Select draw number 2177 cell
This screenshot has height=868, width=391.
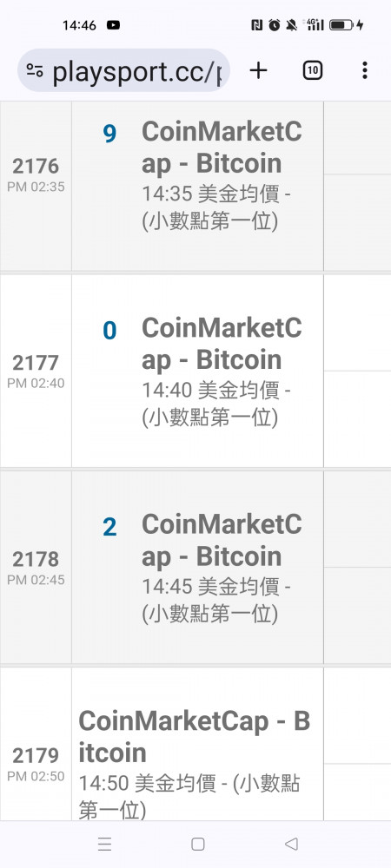coord(36,371)
